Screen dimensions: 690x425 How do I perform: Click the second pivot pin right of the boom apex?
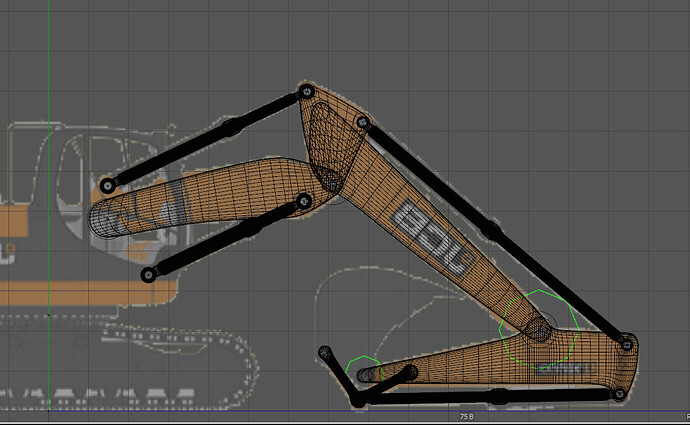coord(363,122)
